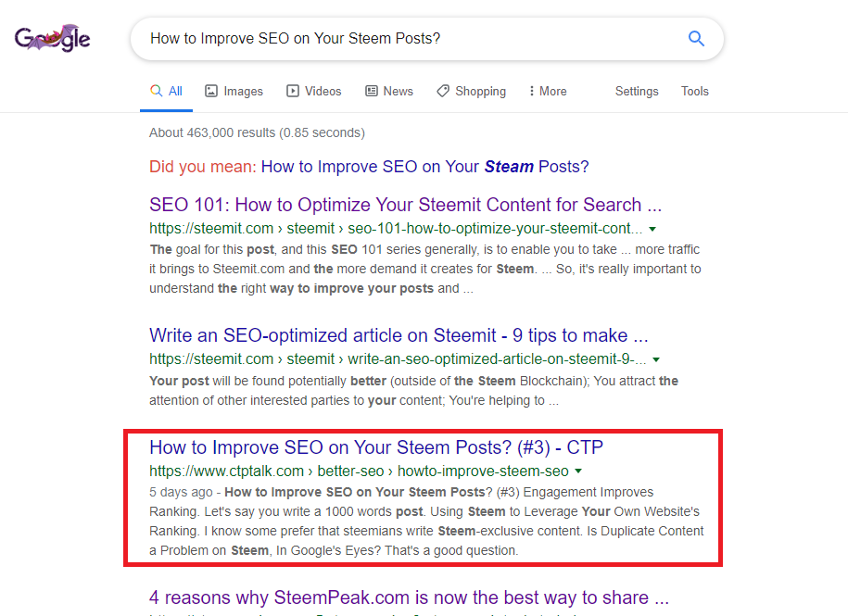Click the All tab magnifier icon
Viewport: 848px width, 616px height.
[157, 90]
